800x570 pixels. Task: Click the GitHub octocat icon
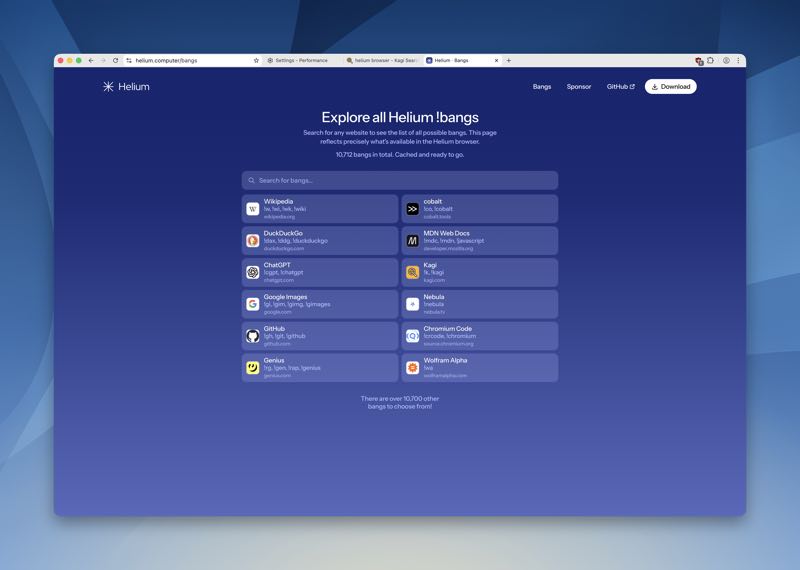click(253, 336)
